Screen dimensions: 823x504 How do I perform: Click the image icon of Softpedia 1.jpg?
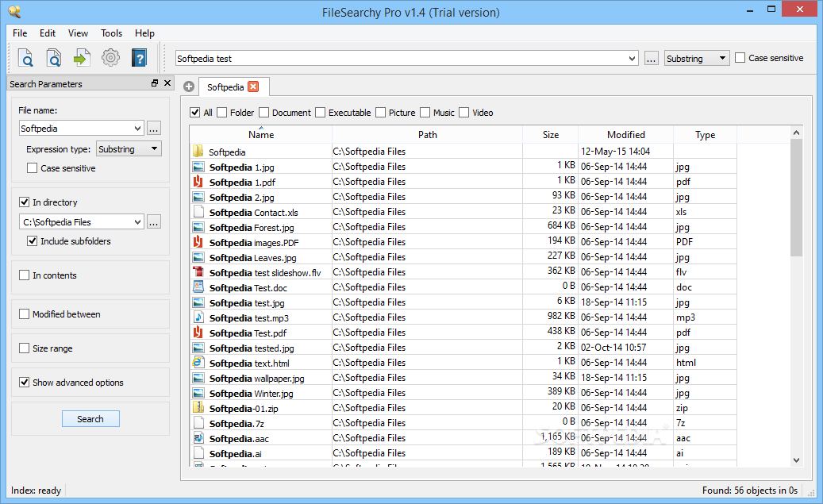(x=198, y=167)
